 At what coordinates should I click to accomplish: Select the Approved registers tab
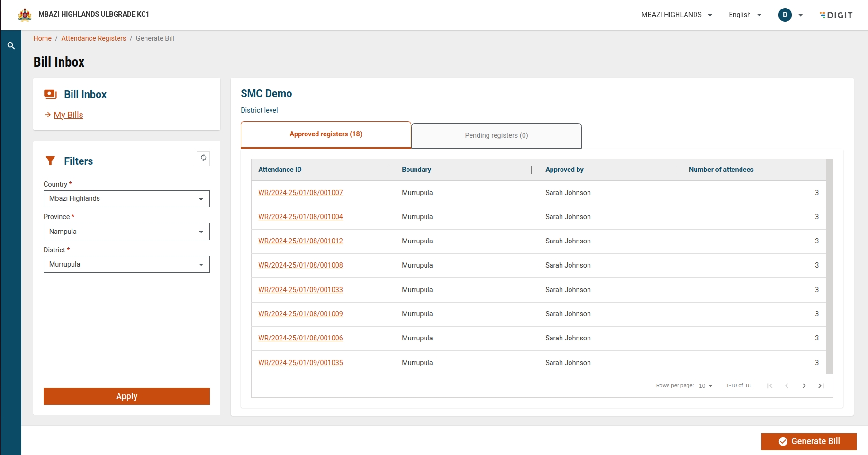pos(326,134)
